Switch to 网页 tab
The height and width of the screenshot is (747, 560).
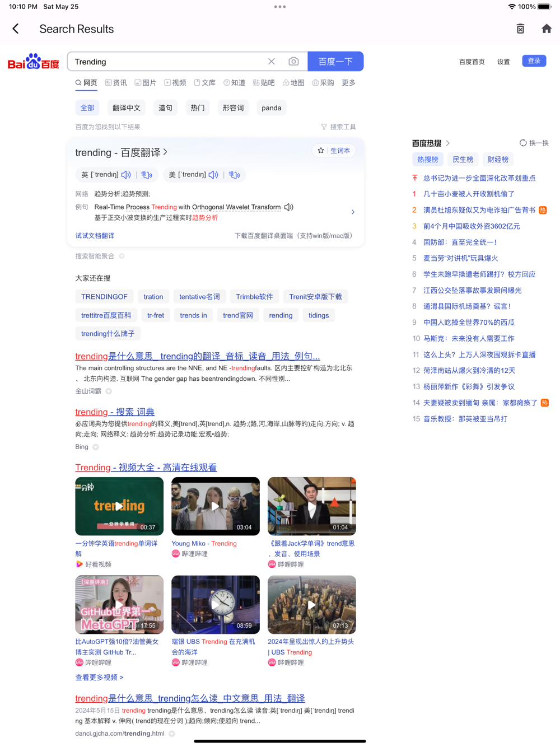click(x=86, y=83)
